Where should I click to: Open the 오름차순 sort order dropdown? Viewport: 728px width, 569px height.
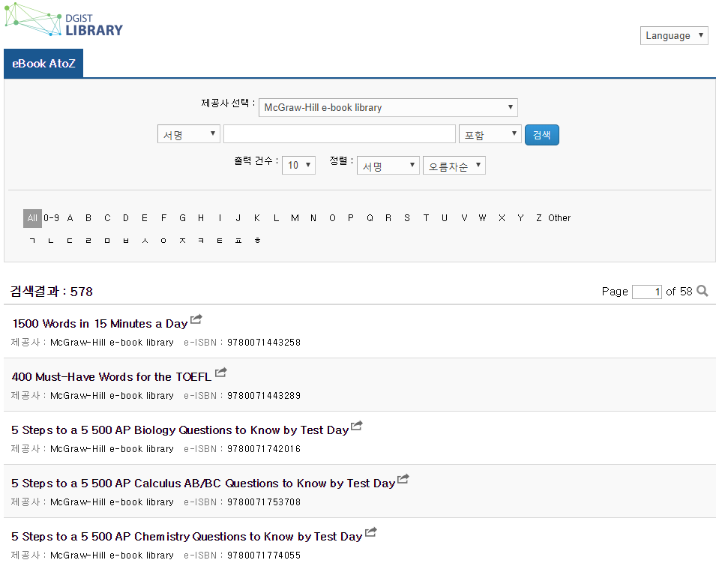454,165
